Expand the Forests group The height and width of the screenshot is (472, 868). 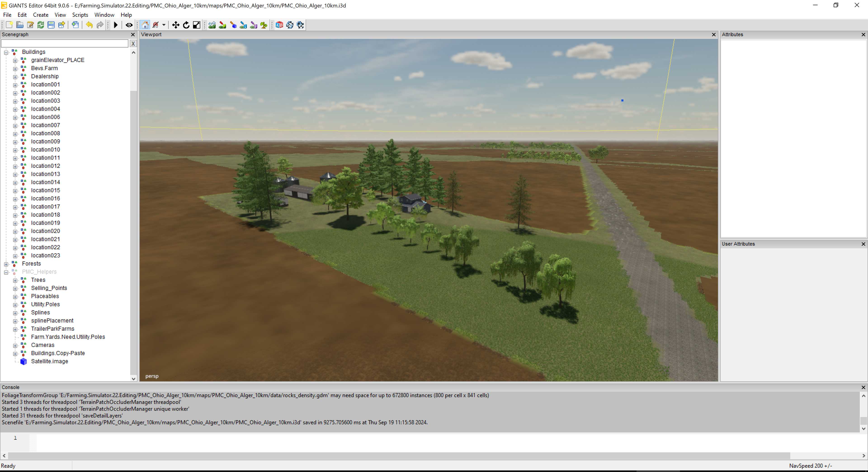6,264
